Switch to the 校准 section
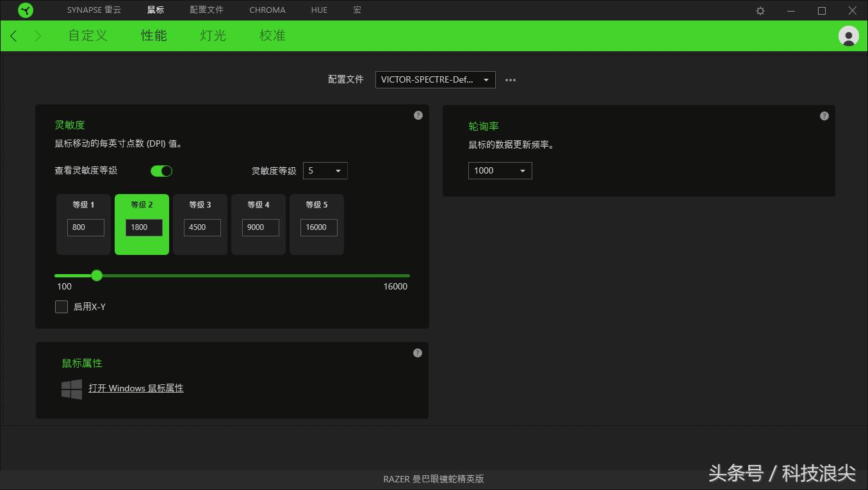Viewport: 868px width, 490px height. pos(272,36)
